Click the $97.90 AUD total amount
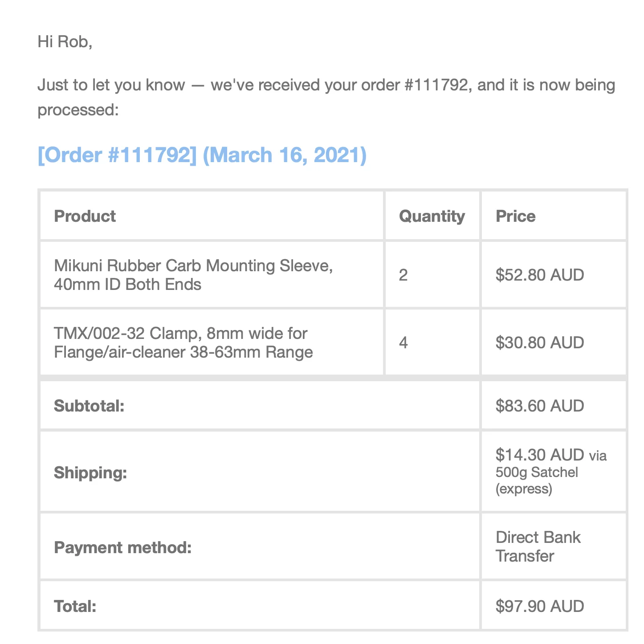Viewport: 644px width, 644px height. 539,606
